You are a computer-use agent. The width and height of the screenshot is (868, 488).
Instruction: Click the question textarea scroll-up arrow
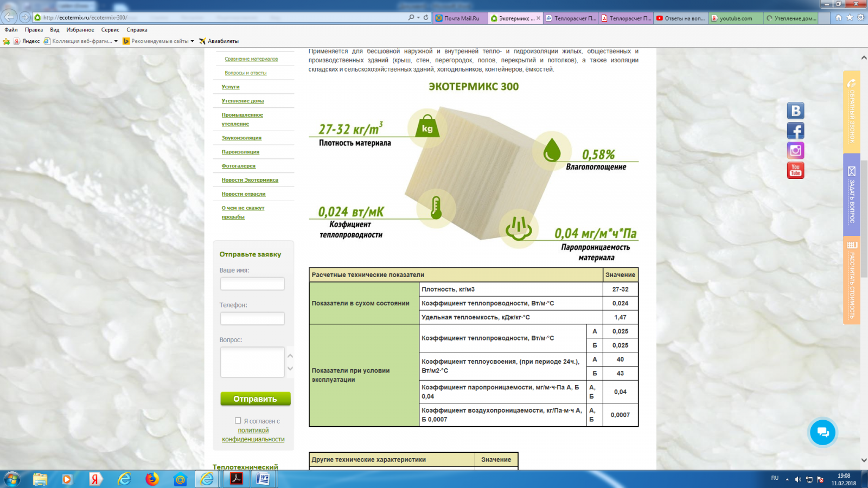[290, 356]
